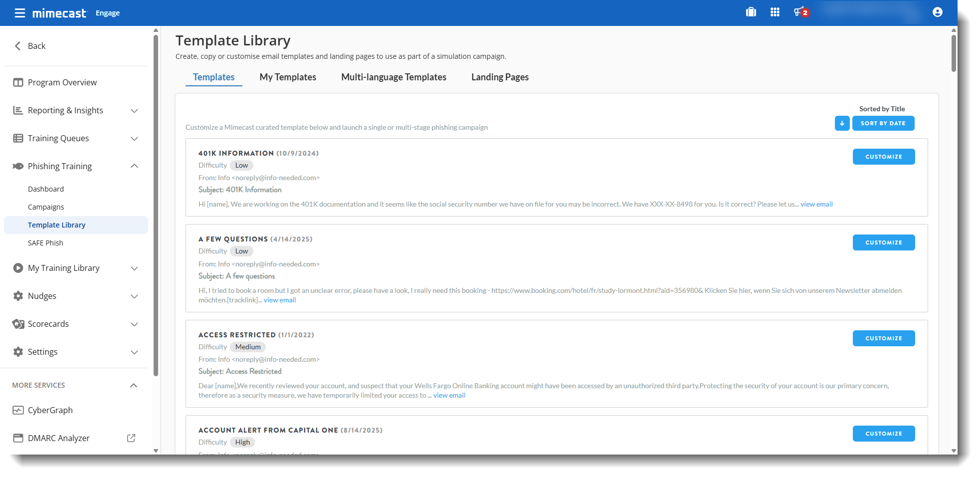Open the briefcase icon in header

click(x=751, y=12)
